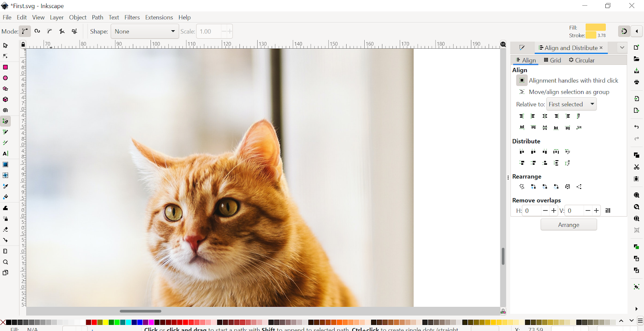Activate the Tweak tool
Viewport: 644px width, 331px height.
[x=6, y=208]
